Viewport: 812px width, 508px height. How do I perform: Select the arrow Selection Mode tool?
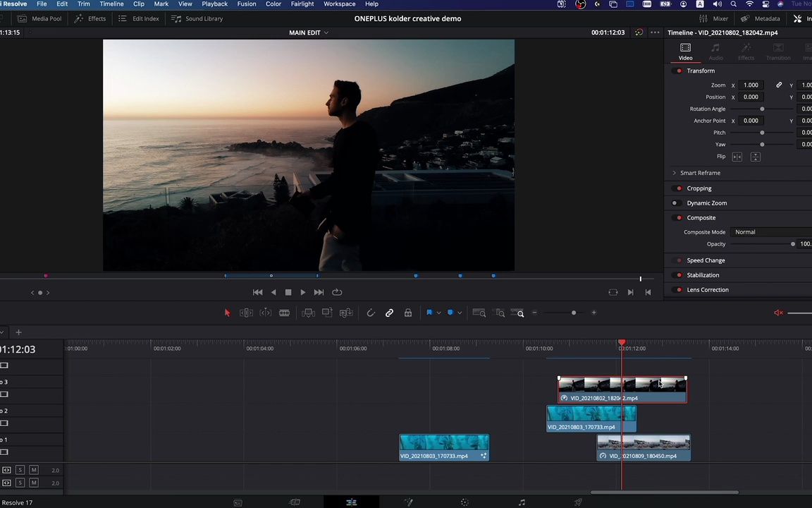point(227,313)
